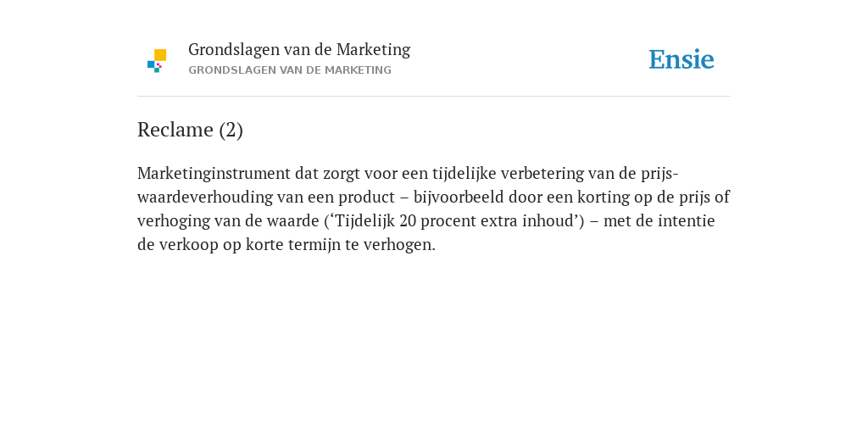Click the horizontal divider below the header

[x=434, y=97]
